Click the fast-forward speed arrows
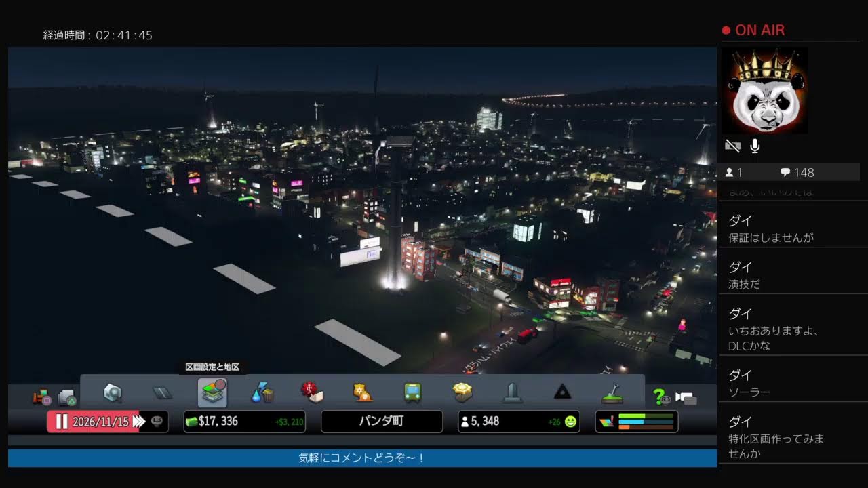868x488 pixels. coord(138,422)
